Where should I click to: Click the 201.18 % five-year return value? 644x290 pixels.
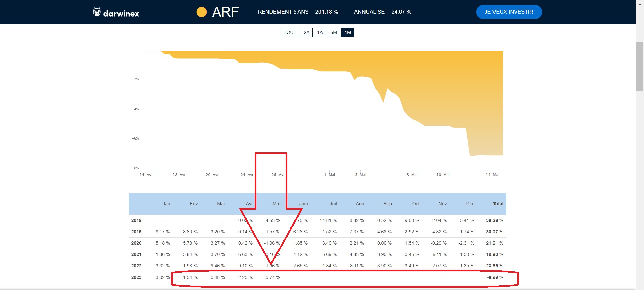(x=327, y=12)
